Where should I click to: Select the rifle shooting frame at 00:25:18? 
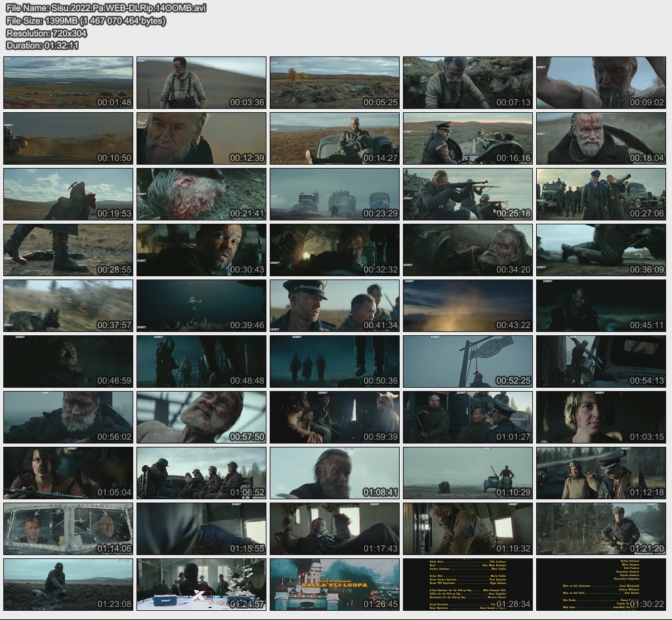pyautogui.click(x=467, y=194)
